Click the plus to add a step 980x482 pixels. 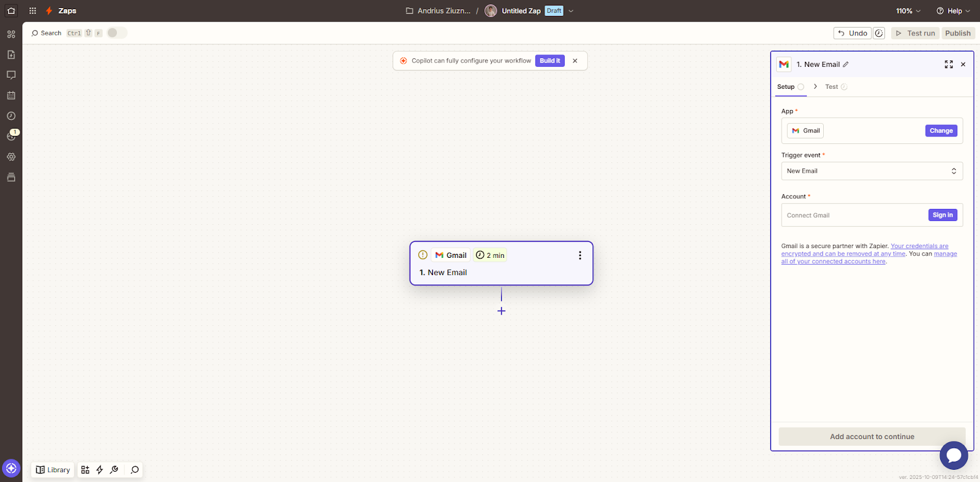(502, 311)
